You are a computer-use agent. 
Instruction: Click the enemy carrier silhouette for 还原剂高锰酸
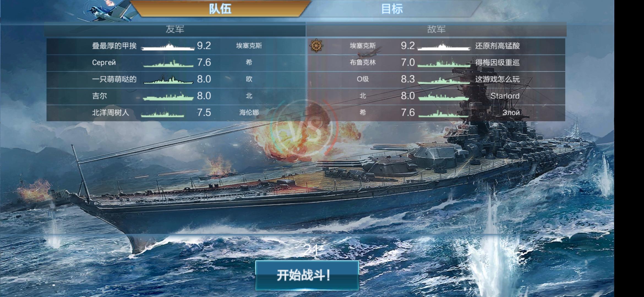444,46
